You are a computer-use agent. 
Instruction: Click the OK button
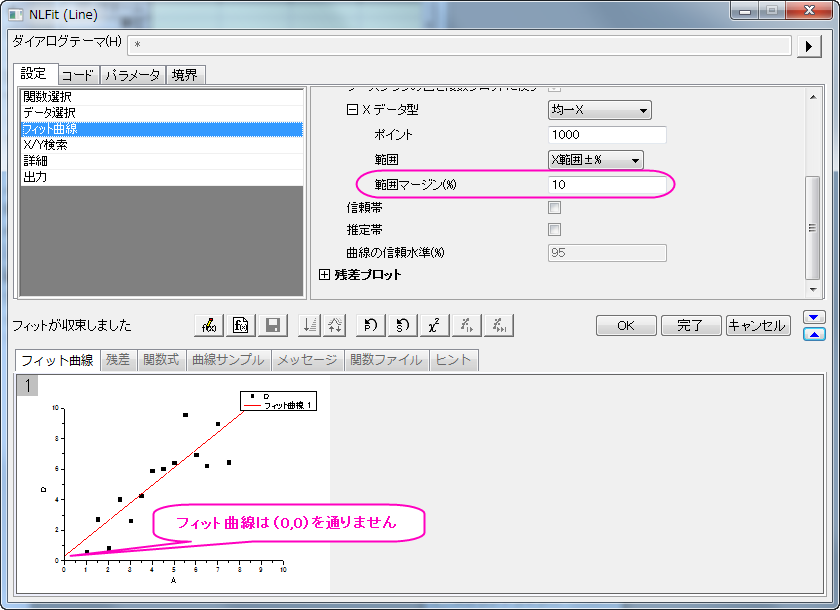tap(626, 325)
